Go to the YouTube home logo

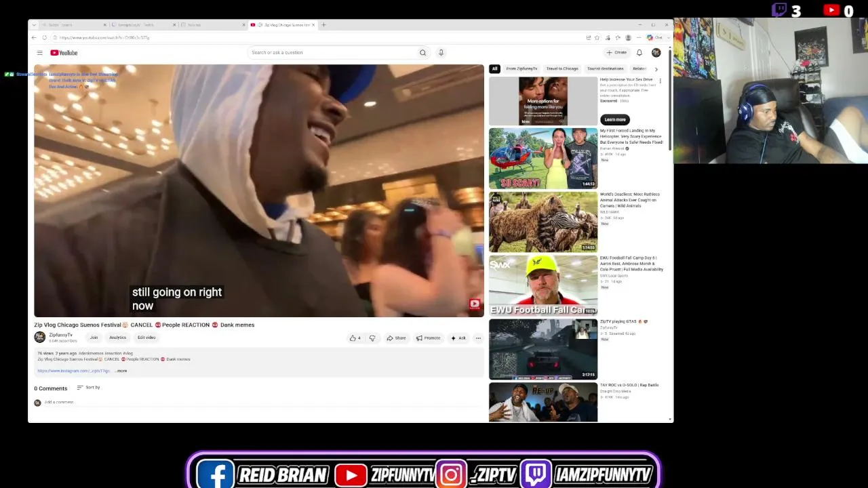(64, 53)
